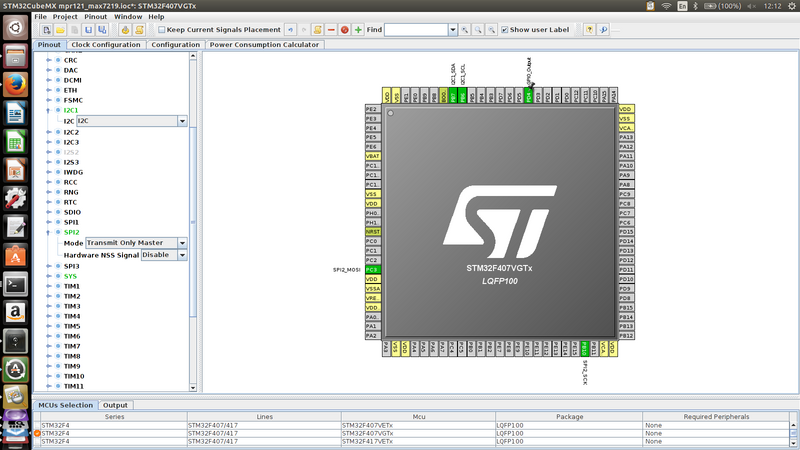Expand the SYS tree node

(x=49, y=276)
